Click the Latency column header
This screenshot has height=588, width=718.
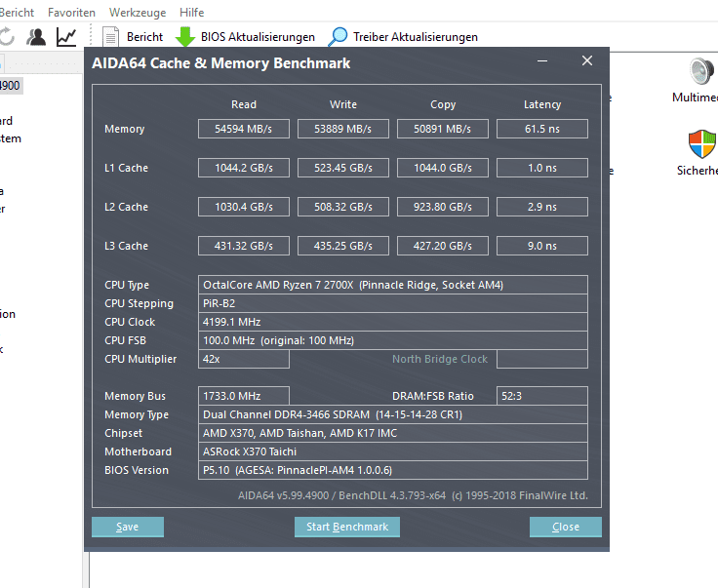click(542, 104)
